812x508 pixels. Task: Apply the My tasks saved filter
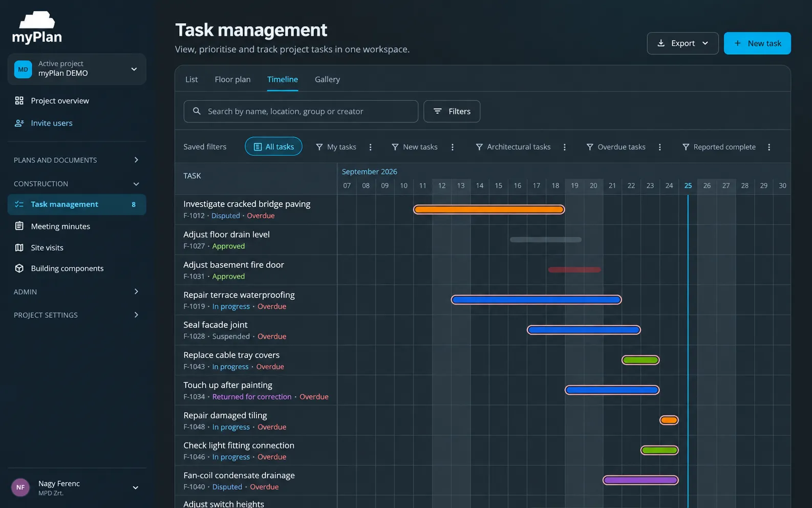[x=336, y=147]
